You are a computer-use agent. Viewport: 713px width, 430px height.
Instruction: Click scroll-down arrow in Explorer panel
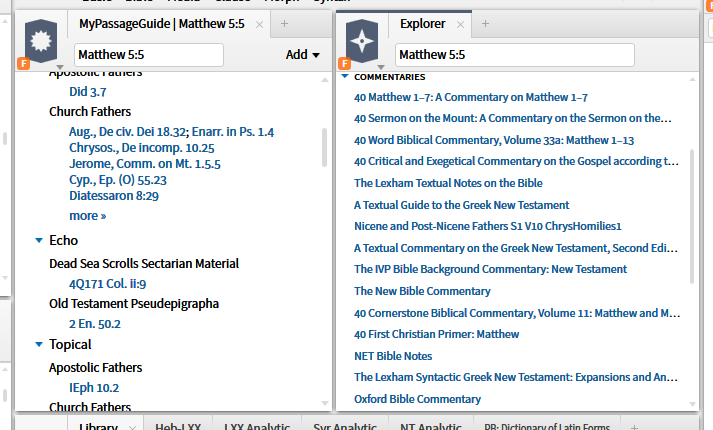(x=693, y=404)
